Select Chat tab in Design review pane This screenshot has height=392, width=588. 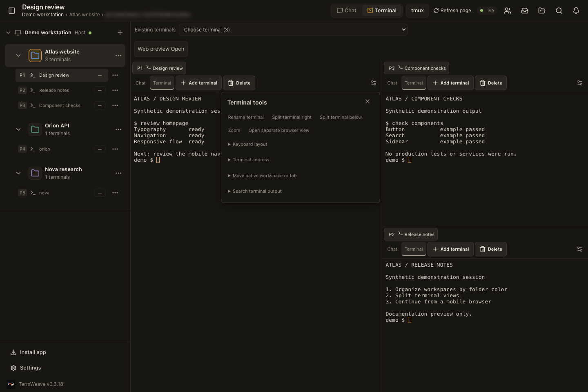point(140,83)
